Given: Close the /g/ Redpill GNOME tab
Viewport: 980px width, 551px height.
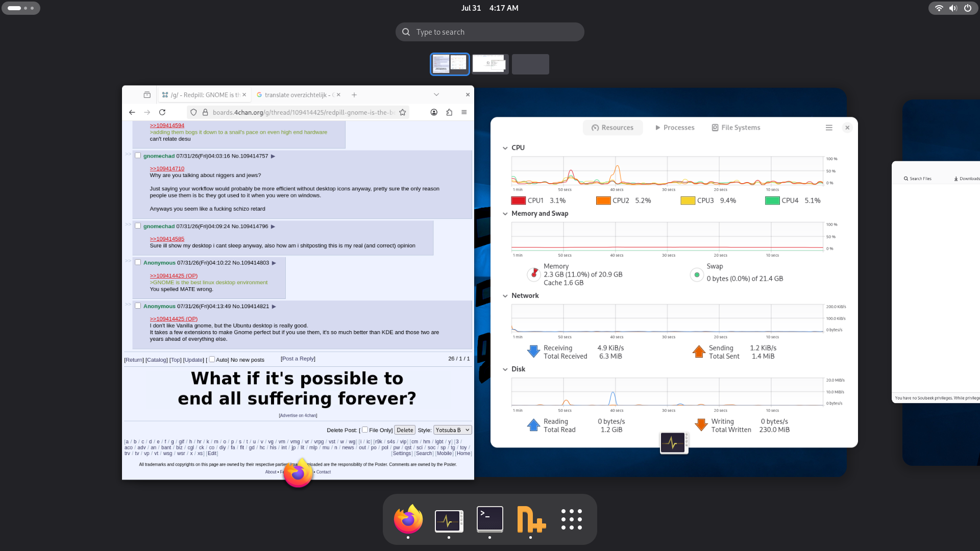Looking at the screenshot, I should click(x=244, y=95).
